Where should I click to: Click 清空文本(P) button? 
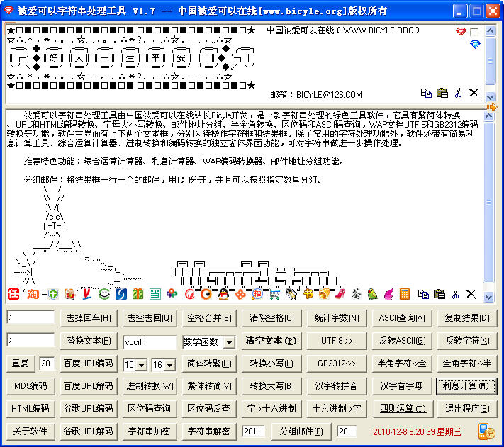click(271, 341)
